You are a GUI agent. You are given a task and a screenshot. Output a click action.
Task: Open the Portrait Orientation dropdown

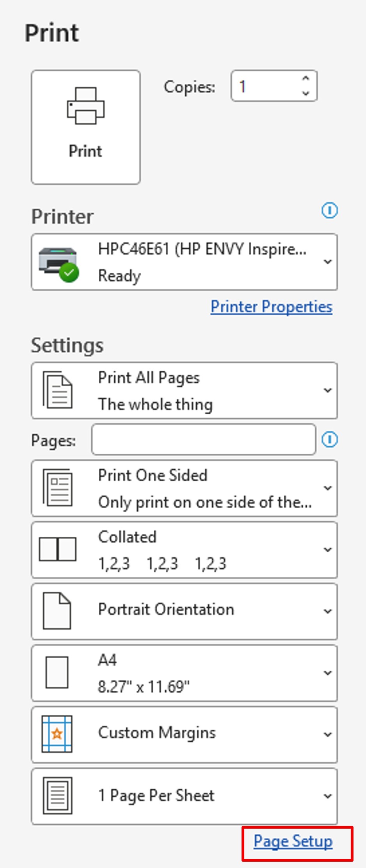[x=185, y=612]
